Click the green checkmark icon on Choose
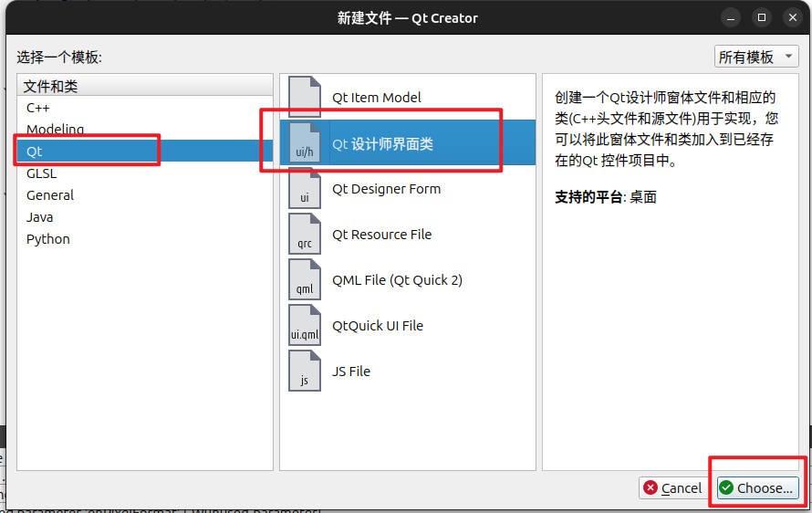Screen dimensions: 812x513 click(726, 488)
